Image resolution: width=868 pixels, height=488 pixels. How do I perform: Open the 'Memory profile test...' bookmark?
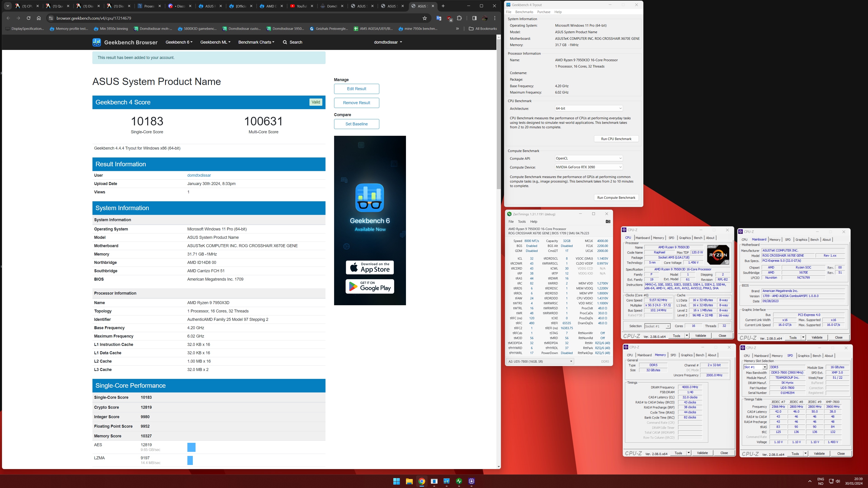(69, 29)
